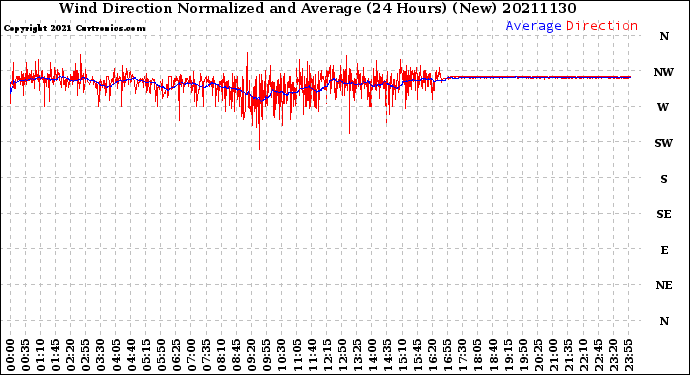This screenshot has height=375, width=690.
Task: Click the 'W' direction axis label
Action: [x=663, y=107]
